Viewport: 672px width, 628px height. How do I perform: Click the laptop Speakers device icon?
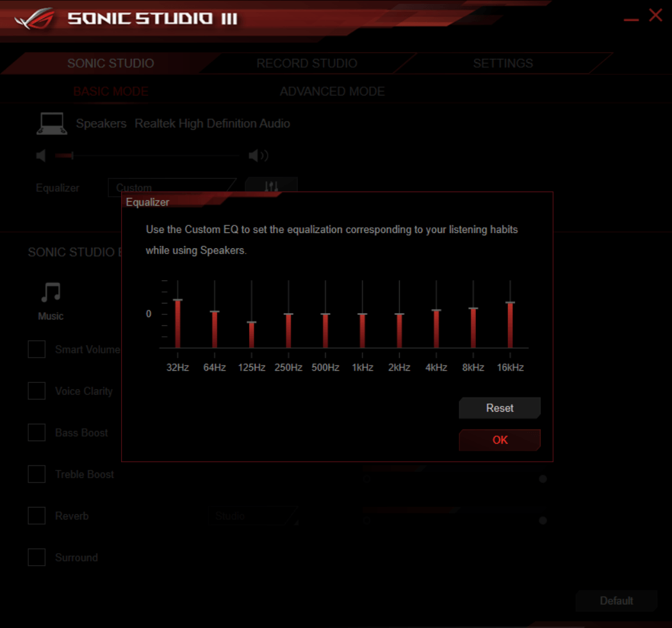(x=51, y=124)
